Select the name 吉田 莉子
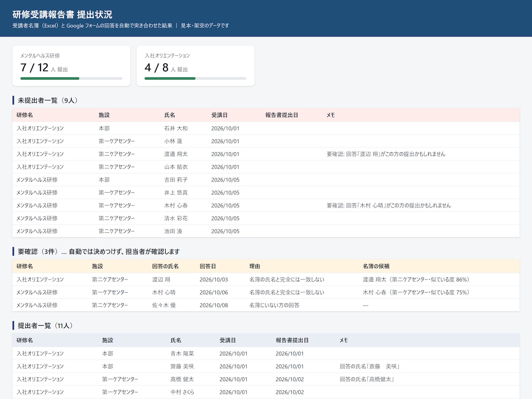This screenshot has height=399, width=532. (x=176, y=180)
